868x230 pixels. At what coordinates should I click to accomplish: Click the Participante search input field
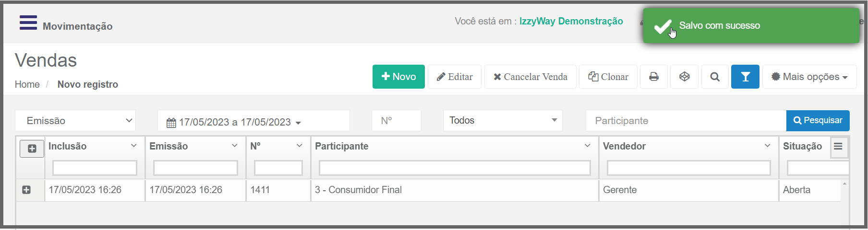pyautogui.click(x=686, y=121)
